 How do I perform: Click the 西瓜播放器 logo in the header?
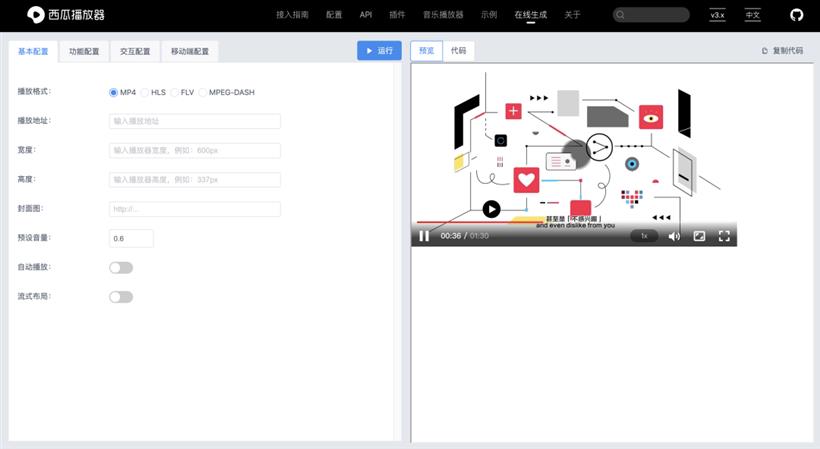[x=66, y=15]
